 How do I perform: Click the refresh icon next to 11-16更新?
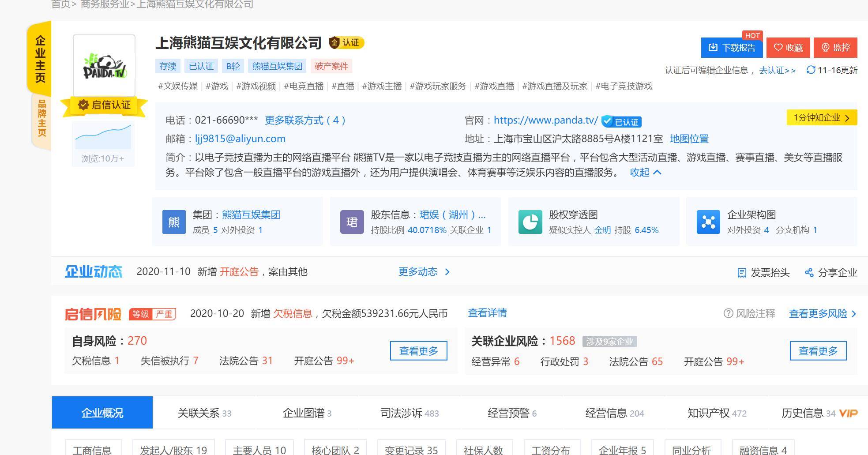[811, 70]
